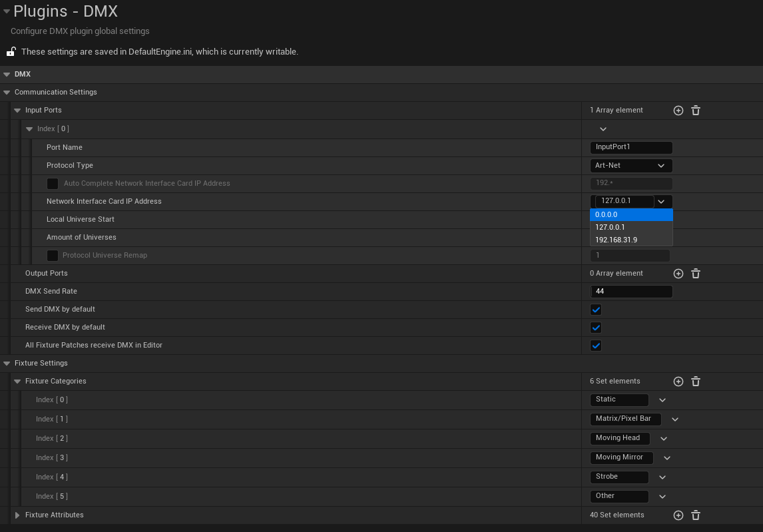Collapse the Fixture Settings section
Viewport: 763px width, 532px height.
click(7, 364)
